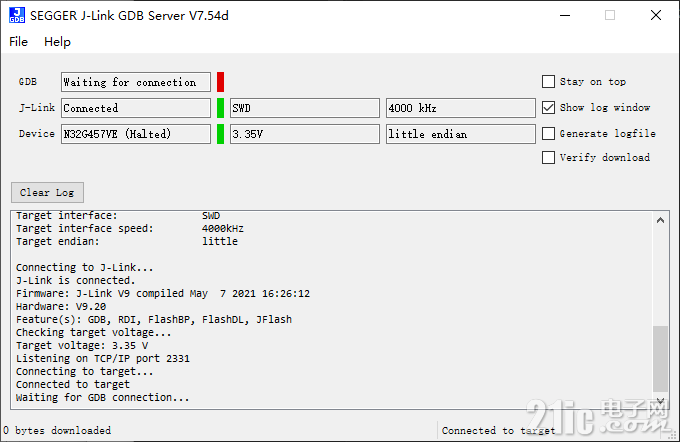
Task: Click the red GDB status indicator
Action: [220, 82]
